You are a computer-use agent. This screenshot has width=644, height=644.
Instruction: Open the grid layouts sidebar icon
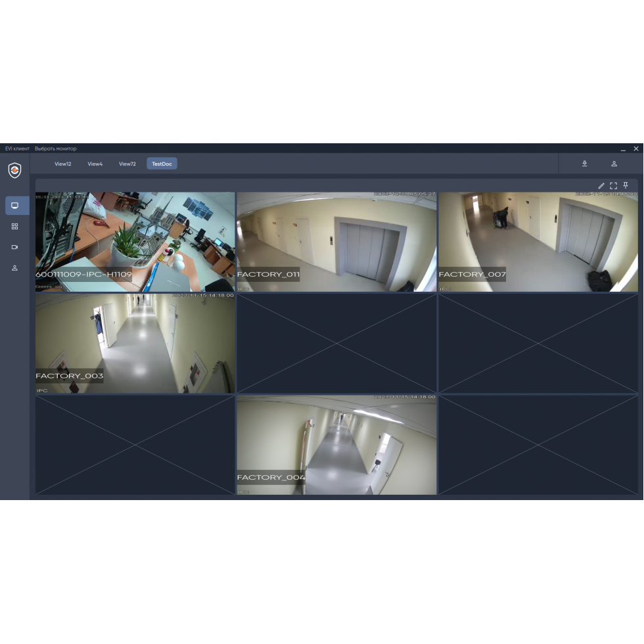pyautogui.click(x=14, y=226)
